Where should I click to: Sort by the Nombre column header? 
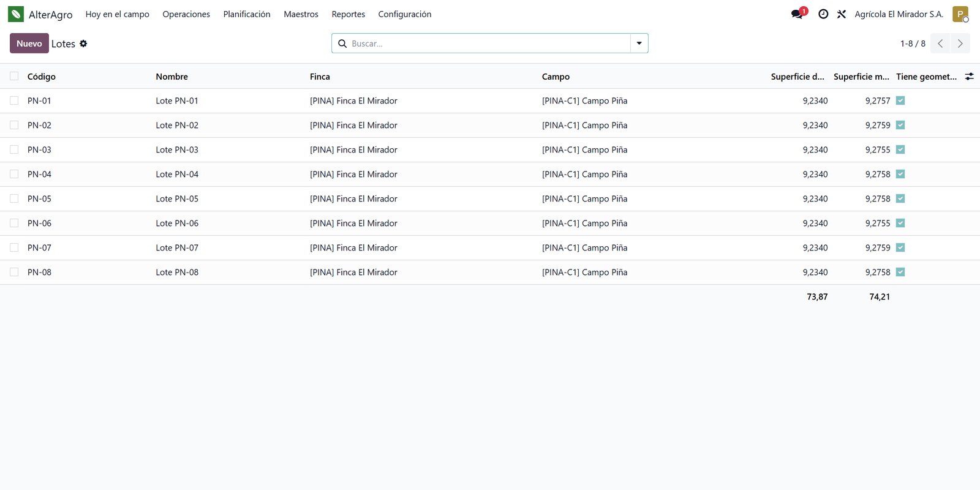click(x=171, y=77)
